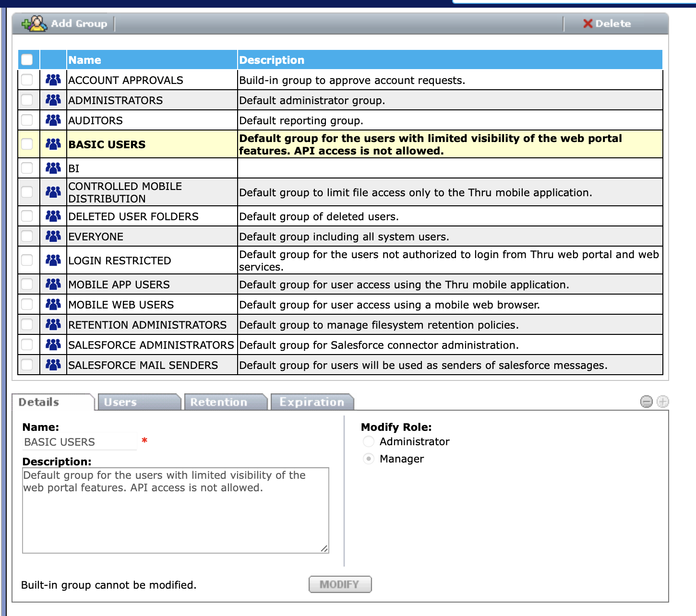Screen dimensions: 696x616
Task: Click the EVERYONE group icon
Action: click(53, 236)
